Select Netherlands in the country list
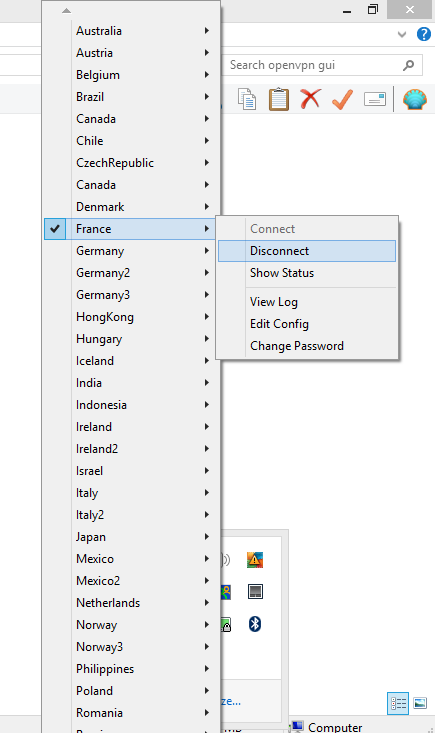Image resolution: width=435 pixels, height=733 pixels. point(130,603)
